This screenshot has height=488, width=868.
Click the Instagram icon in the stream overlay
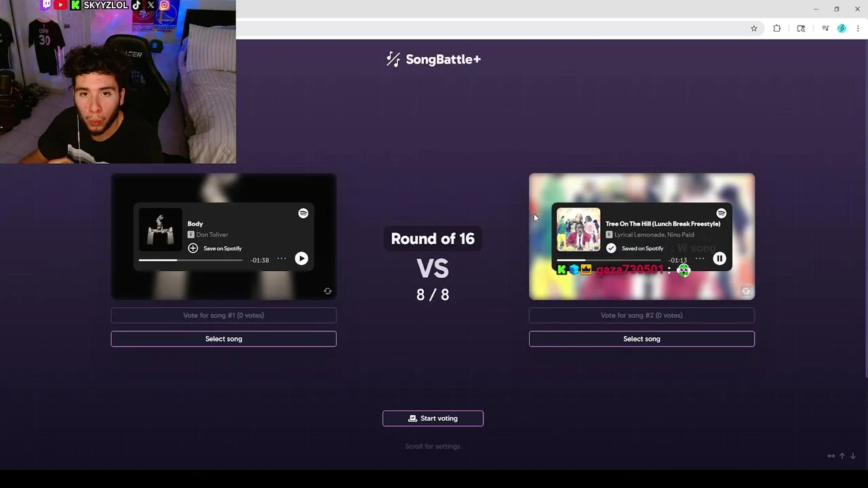click(164, 5)
